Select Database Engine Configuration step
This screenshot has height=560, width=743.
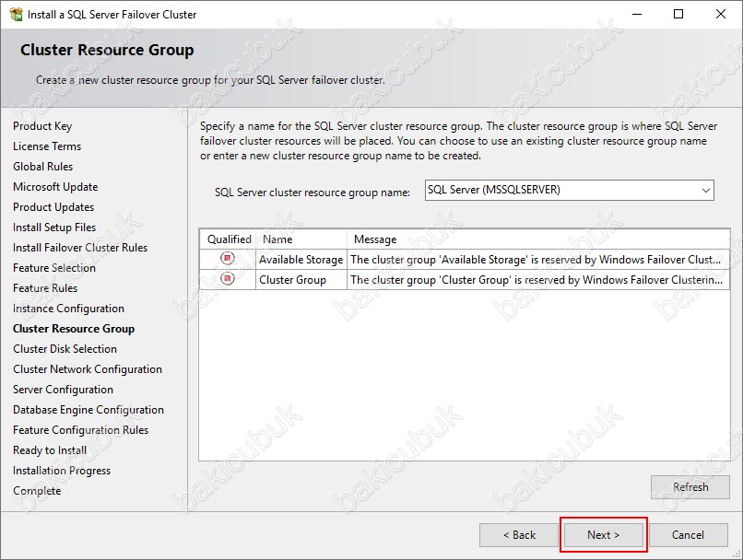[88, 410]
